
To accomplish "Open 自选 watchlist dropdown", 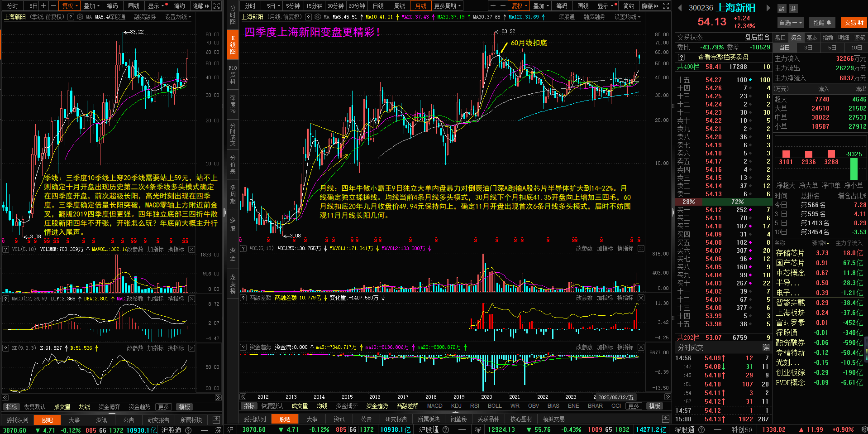I will coord(790,23).
